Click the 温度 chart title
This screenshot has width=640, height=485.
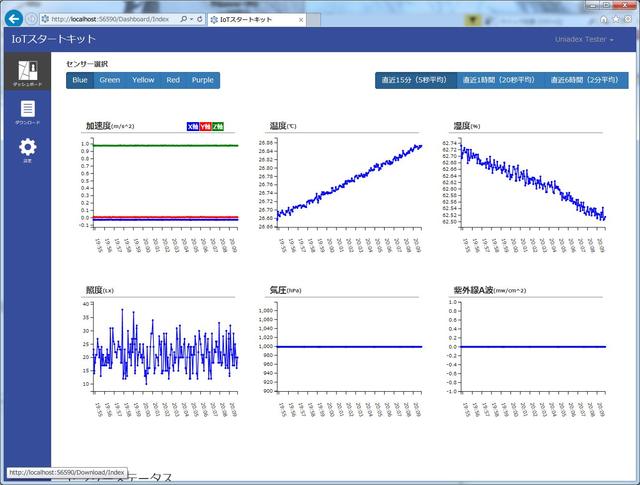(283, 126)
